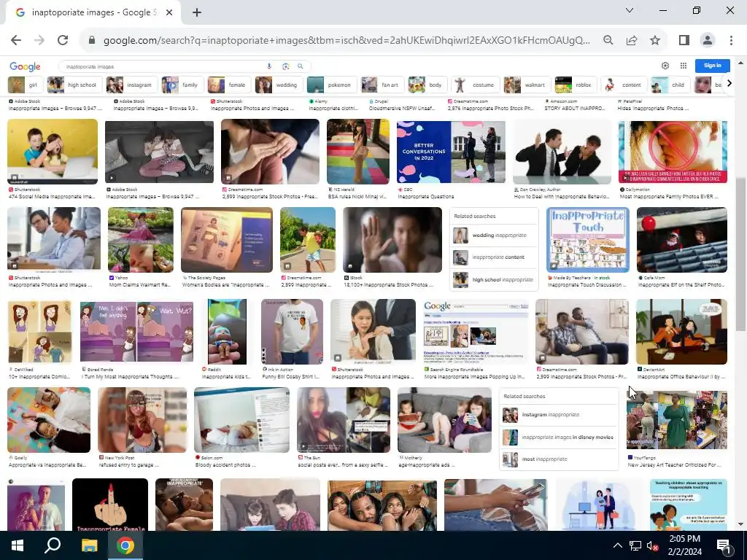Screen dimensions: 747x560
Task: Click scrollbar down arrow
Action: [741, 524]
